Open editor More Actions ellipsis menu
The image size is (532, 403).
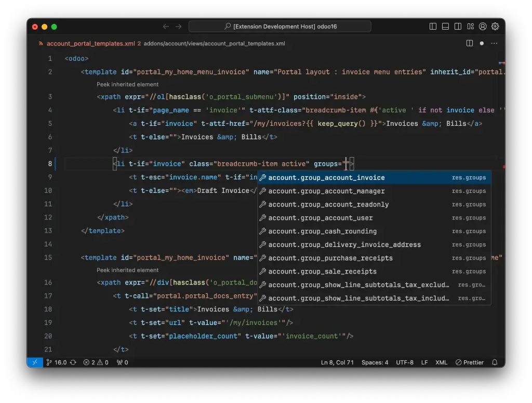[x=494, y=43]
